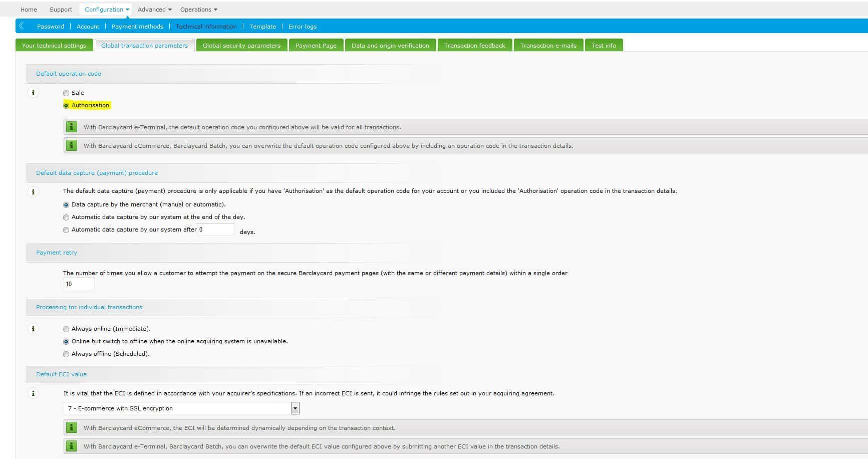Click green info icon for overwrite ECI value note
The width and height of the screenshot is (868, 459).
pyautogui.click(x=72, y=446)
